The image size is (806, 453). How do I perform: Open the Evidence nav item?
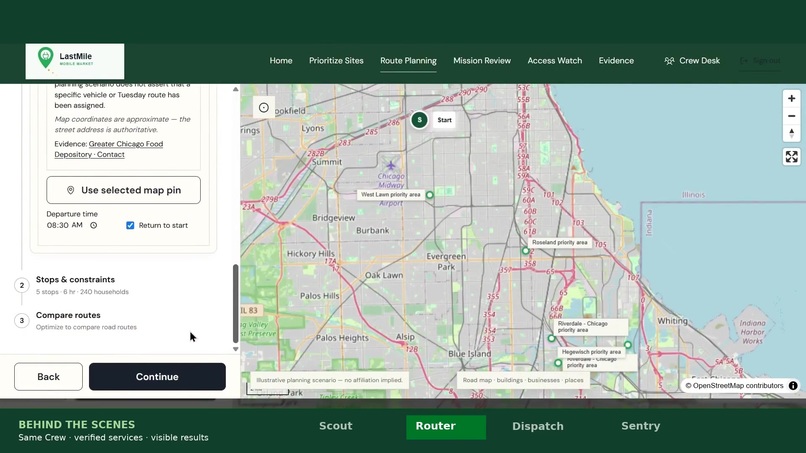click(x=616, y=61)
